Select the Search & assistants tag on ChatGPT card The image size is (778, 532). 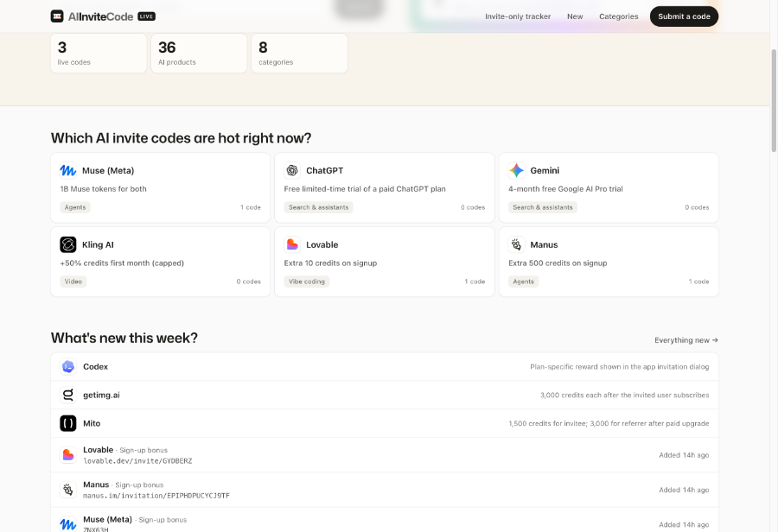point(318,207)
